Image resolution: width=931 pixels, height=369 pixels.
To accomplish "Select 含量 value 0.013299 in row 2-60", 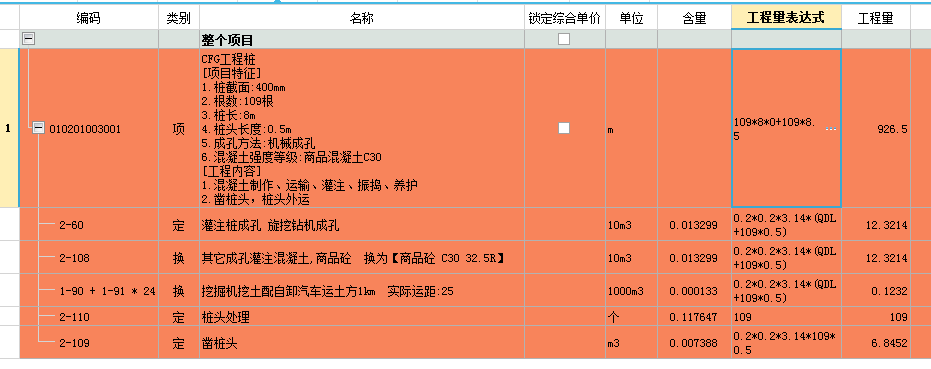I will [x=694, y=225].
